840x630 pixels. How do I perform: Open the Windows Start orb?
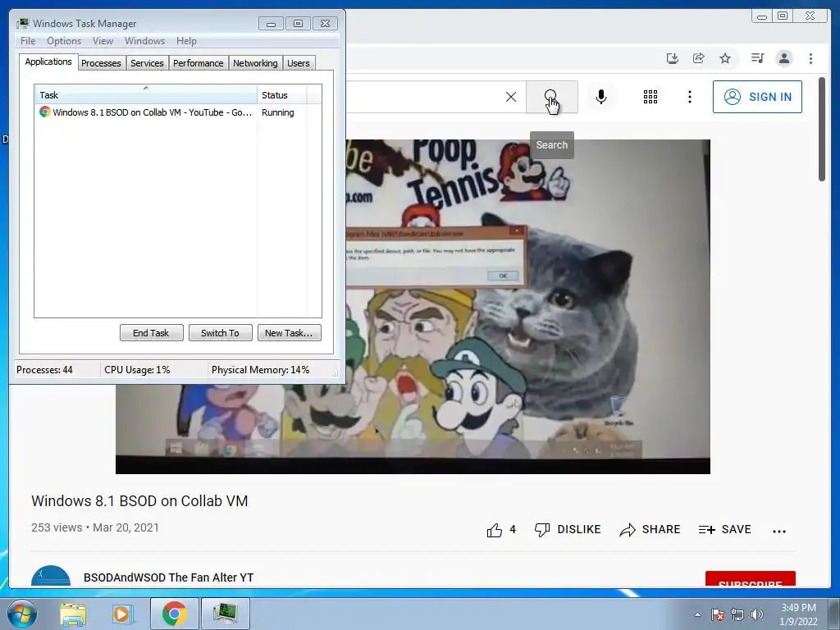tap(22, 614)
